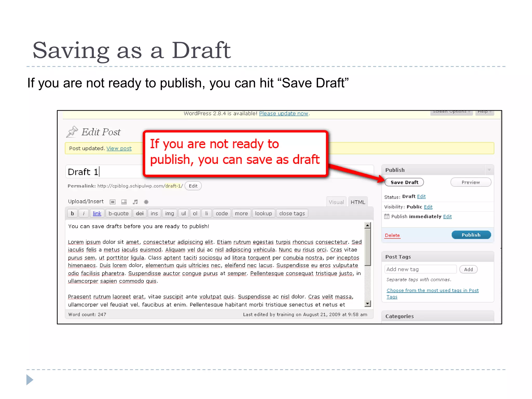Collapse the Publish panel using its arrow
The width and height of the screenshot is (532, 399).
pos(489,170)
